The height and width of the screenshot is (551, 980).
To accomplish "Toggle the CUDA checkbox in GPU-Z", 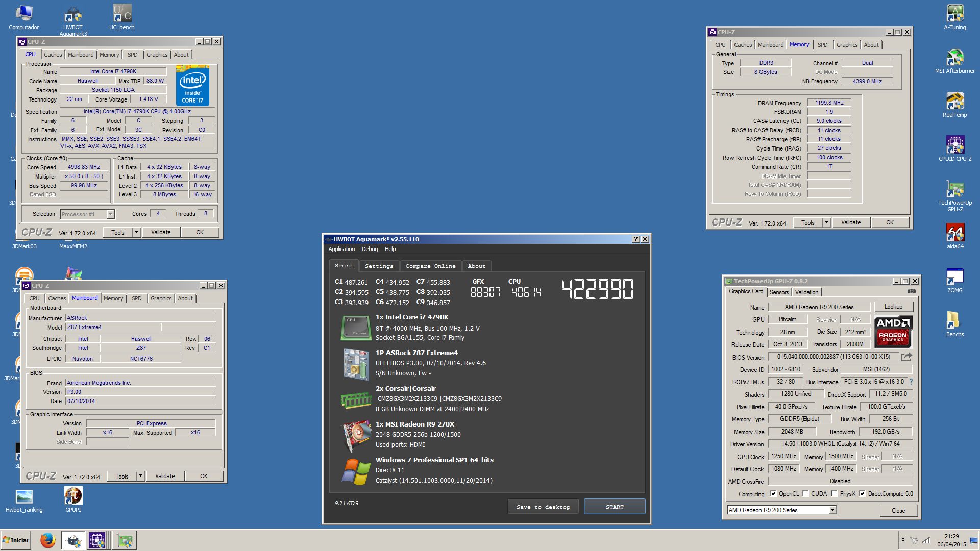I will pos(805,493).
